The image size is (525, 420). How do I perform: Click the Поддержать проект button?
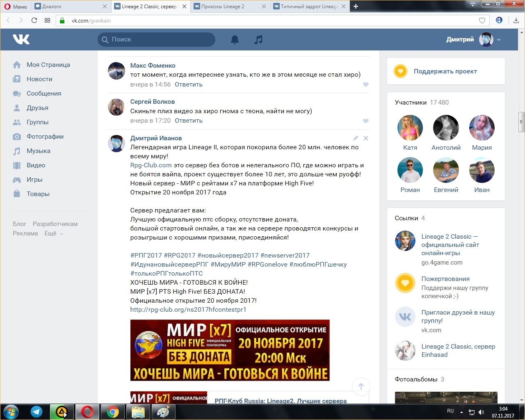446,71
